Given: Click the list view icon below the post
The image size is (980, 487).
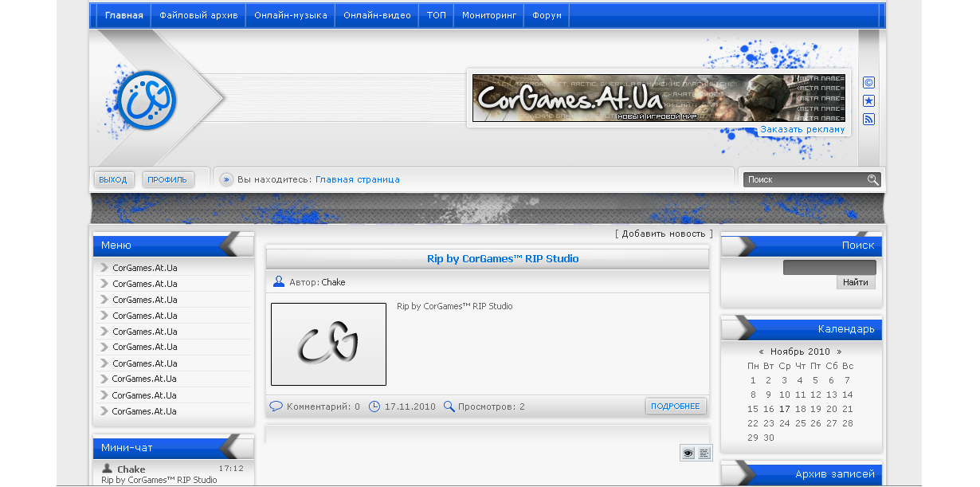Looking at the screenshot, I should (704, 454).
